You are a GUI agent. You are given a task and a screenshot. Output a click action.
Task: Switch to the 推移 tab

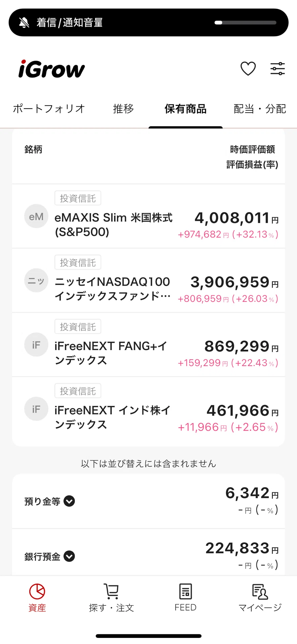[x=123, y=109]
